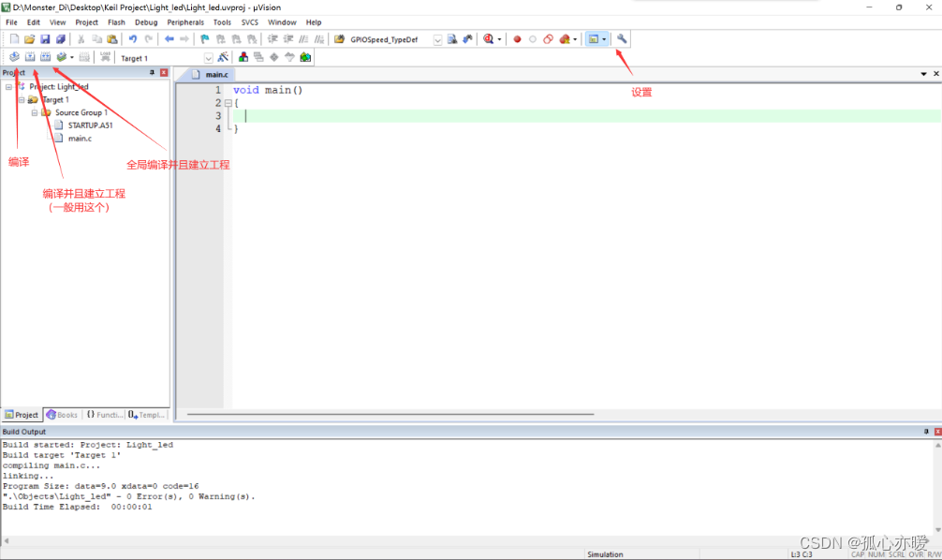Close the Build Output panel
The image size is (942, 560).
[x=938, y=432]
